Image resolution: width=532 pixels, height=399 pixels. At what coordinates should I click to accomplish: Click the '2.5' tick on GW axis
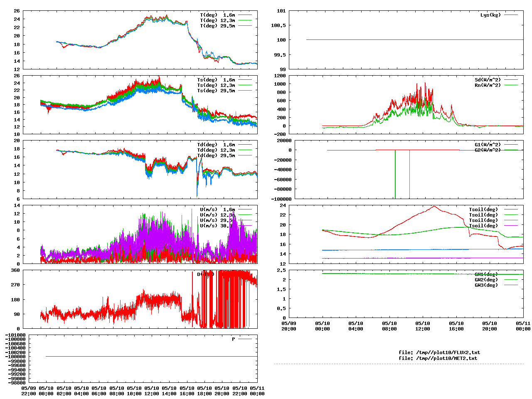[x=281, y=270]
